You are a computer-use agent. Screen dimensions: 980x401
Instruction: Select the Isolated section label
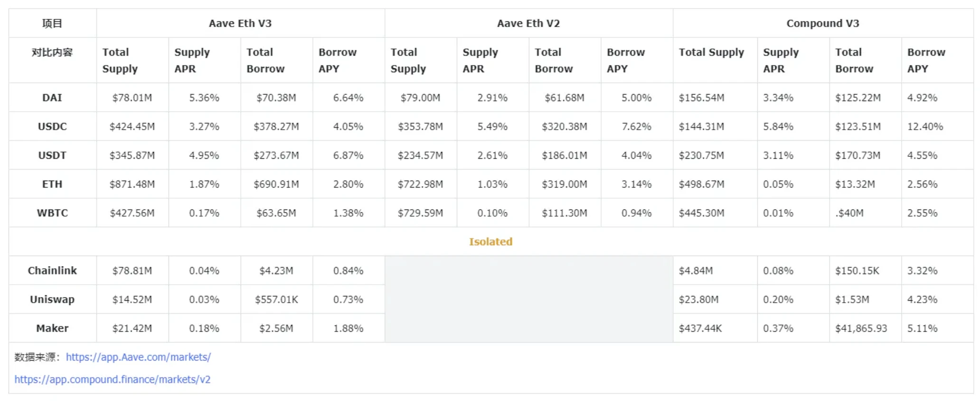pos(490,242)
